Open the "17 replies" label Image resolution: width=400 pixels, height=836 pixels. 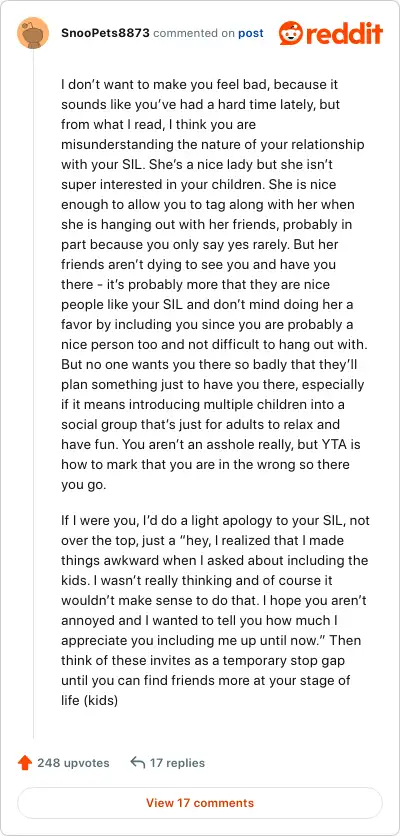tap(177, 763)
